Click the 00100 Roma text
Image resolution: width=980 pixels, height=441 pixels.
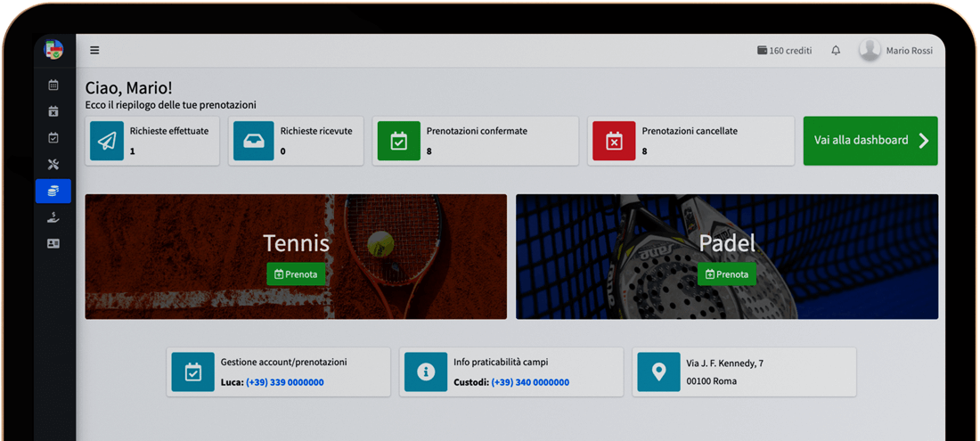pyautogui.click(x=711, y=381)
